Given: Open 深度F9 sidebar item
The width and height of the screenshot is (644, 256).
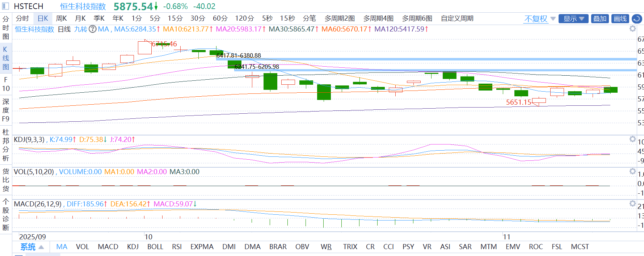Looking at the screenshot, I should (x=6, y=110).
